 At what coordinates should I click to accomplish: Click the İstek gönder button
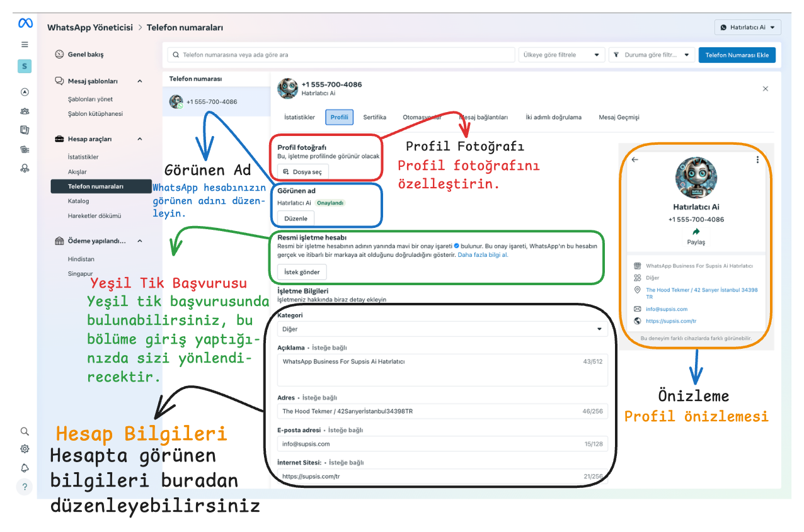(x=302, y=272)
